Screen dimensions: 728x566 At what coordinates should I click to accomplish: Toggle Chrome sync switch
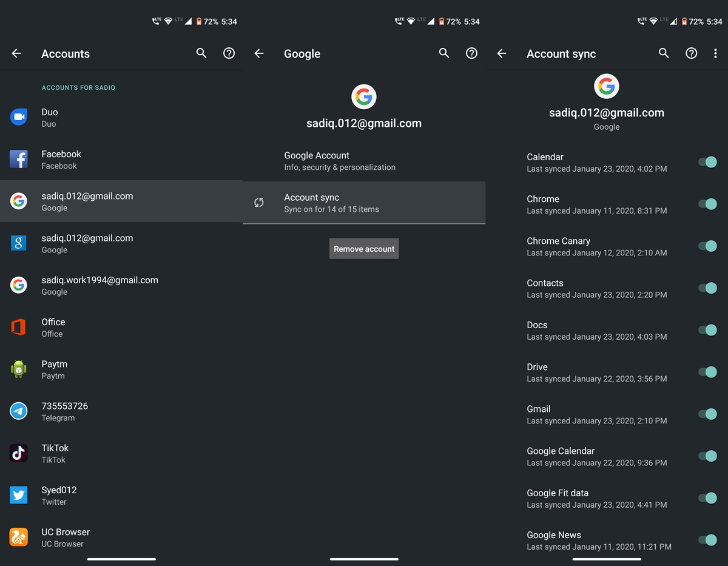(x=707, y=204)
